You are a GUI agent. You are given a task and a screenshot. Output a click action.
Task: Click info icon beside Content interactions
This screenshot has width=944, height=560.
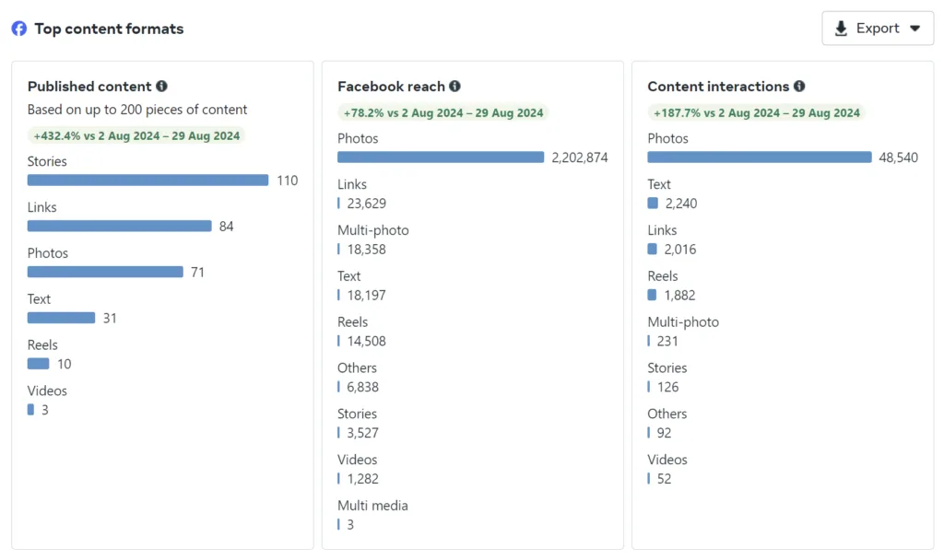tap(799, 87)
